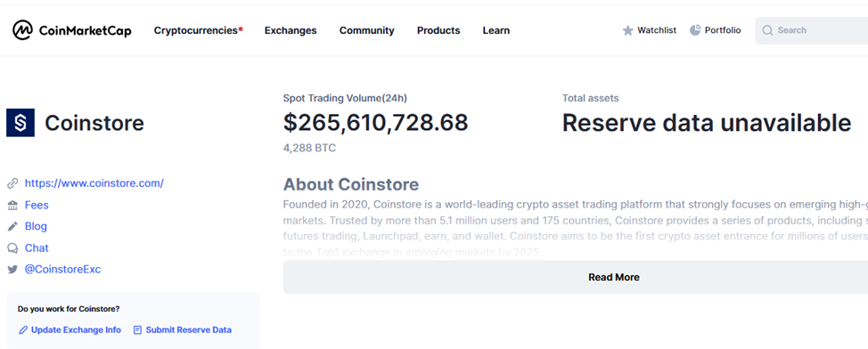Click Update Exchange Info link

click(76, 329)
